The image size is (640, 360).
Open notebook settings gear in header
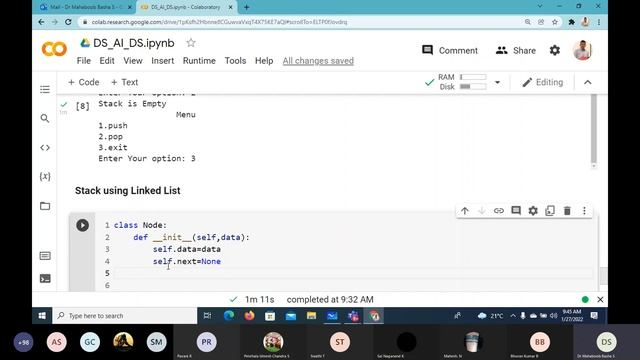[x=555, y=51]
